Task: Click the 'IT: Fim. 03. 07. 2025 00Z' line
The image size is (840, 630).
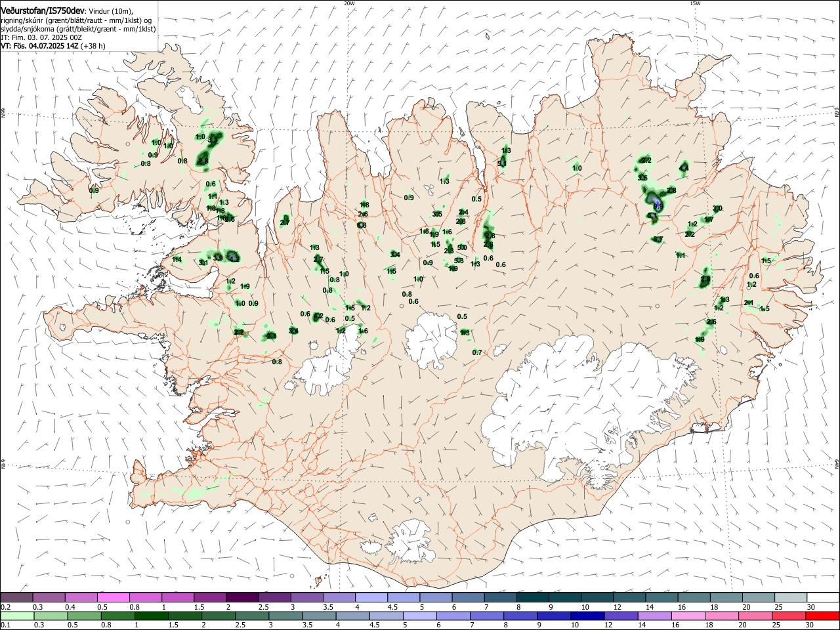Action: tap(41, 37)
